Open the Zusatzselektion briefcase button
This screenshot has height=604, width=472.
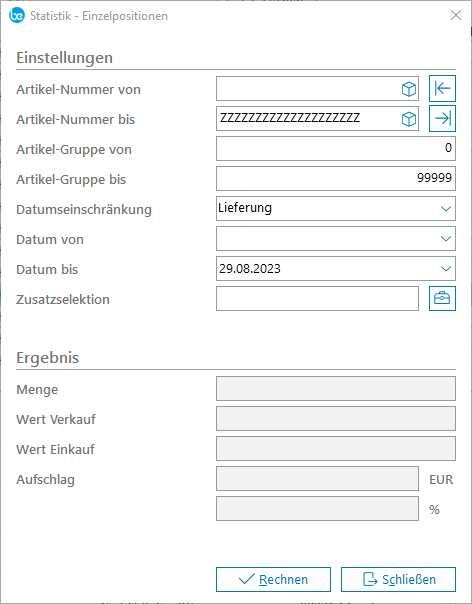tap(442, 298)
